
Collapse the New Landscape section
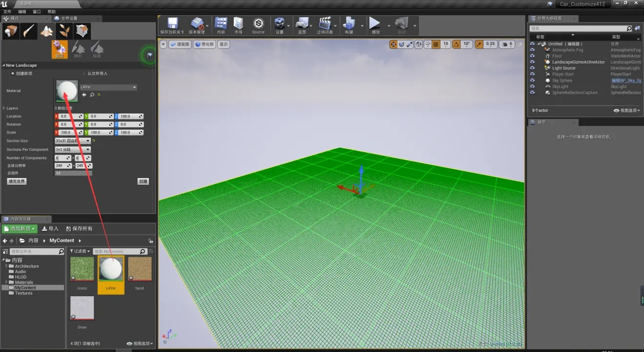point(3,65)
